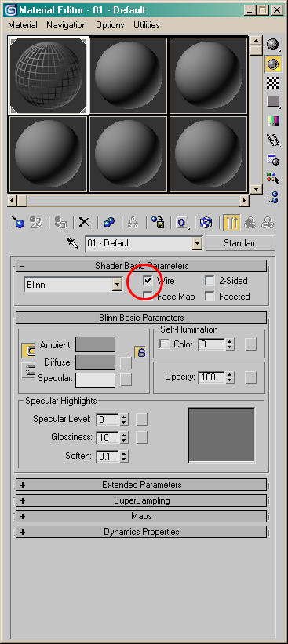Click Assign Material to Selection icon

point(60,223)
